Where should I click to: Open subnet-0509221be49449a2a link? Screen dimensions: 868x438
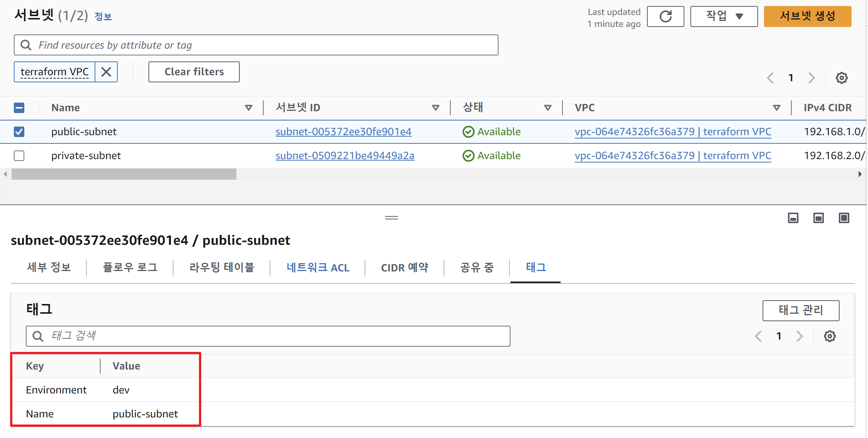(x=344, y=156)
